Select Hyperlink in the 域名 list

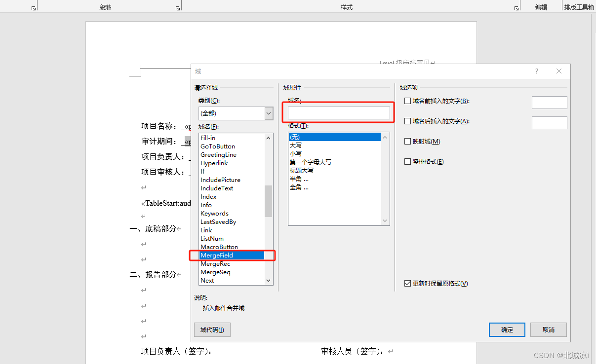tap(214, 163)
